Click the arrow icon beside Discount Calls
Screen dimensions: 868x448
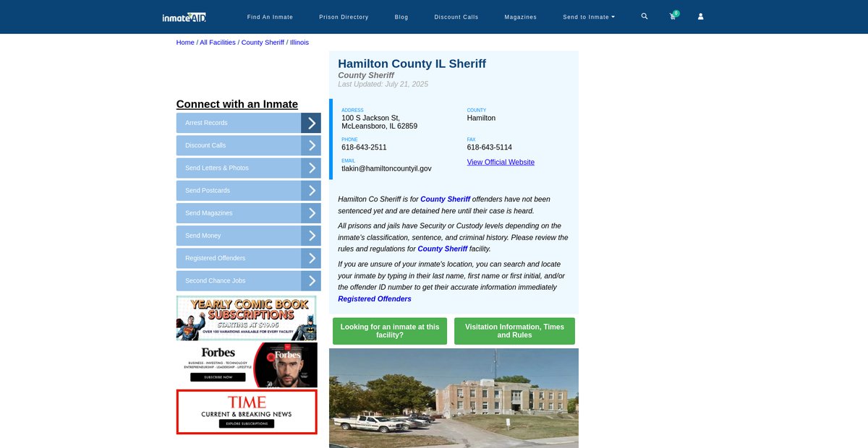pyautogui.click(x=311, y=145)
